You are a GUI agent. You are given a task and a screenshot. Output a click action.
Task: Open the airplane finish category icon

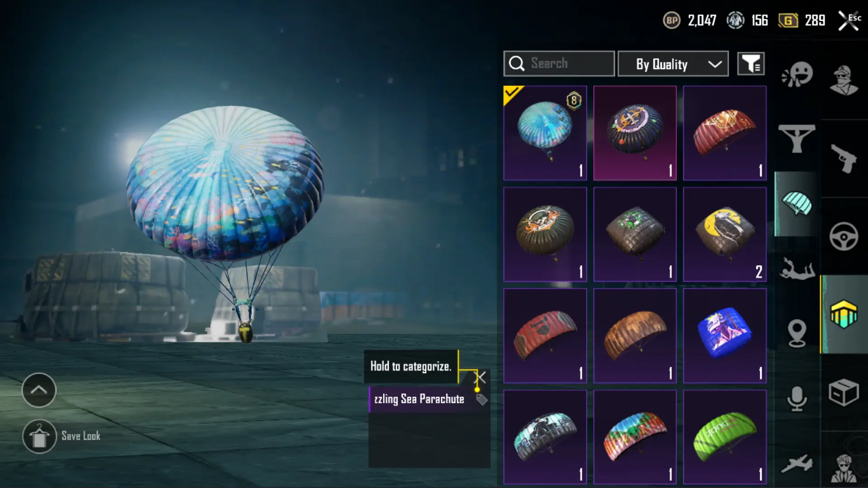797,464
